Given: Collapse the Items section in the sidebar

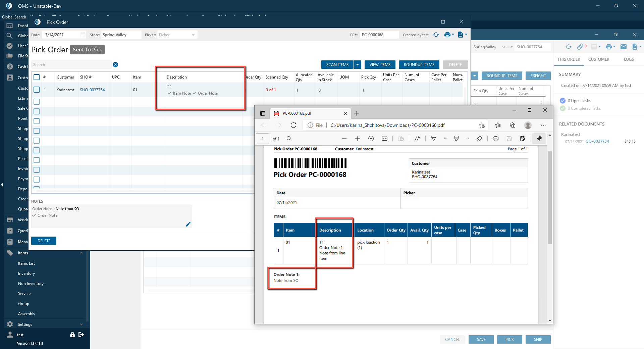Looking at the screenshot, I should tap(82, 253).
